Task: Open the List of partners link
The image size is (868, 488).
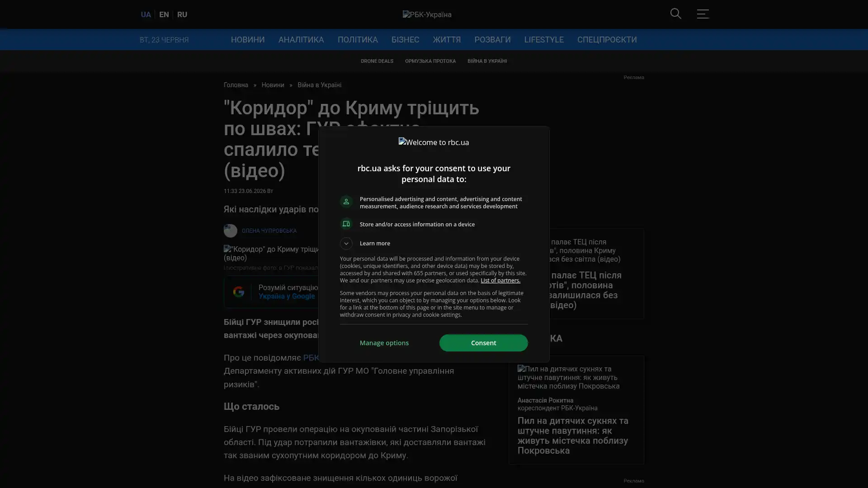Action: point(500,281)
